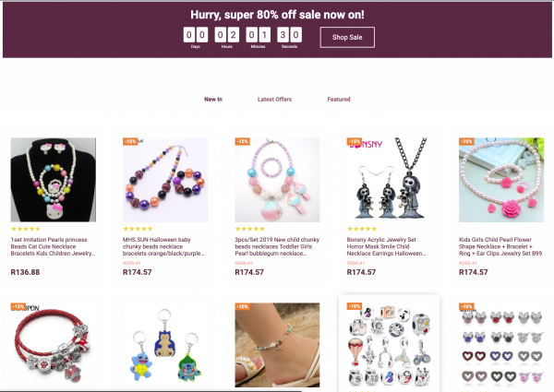Switch to the New In tab

coord(213,99)
